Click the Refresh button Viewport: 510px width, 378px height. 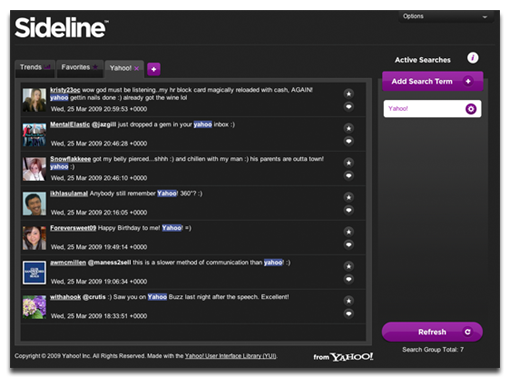click(x=432, y=332)
